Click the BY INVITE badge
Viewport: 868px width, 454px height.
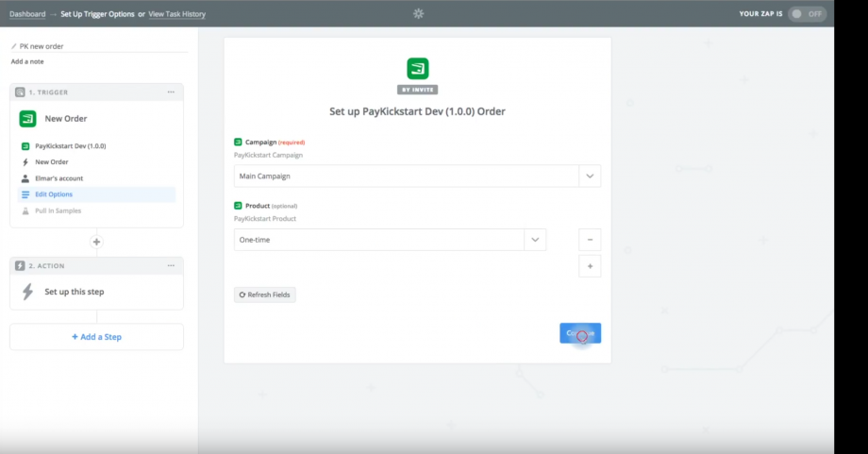tap(417, 90)
